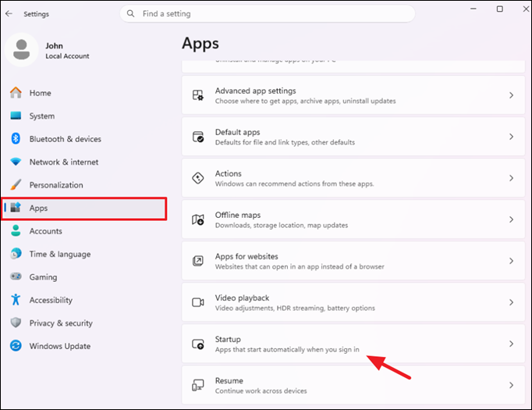Click the Home house icon
This screenshot has height=410, width=532.
(16, 92)
